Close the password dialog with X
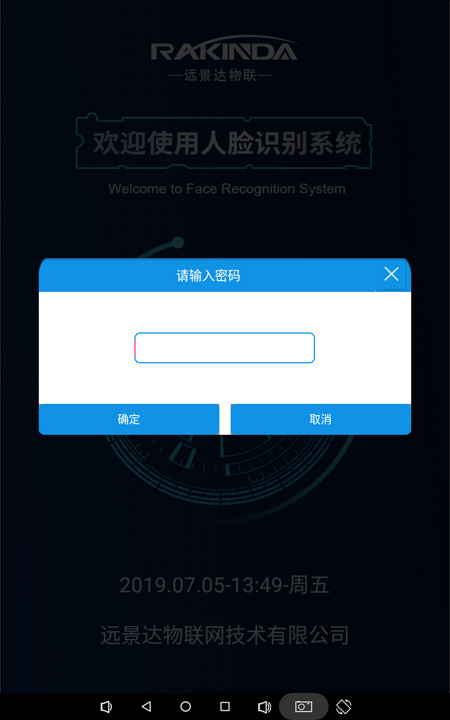The image size is (450, 720). pos(391,274)
